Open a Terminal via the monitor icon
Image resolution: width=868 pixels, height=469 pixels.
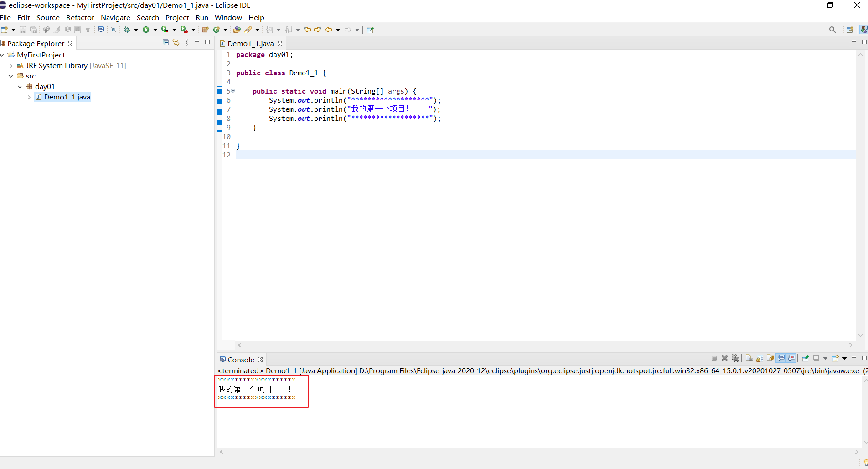click(101, 30)
